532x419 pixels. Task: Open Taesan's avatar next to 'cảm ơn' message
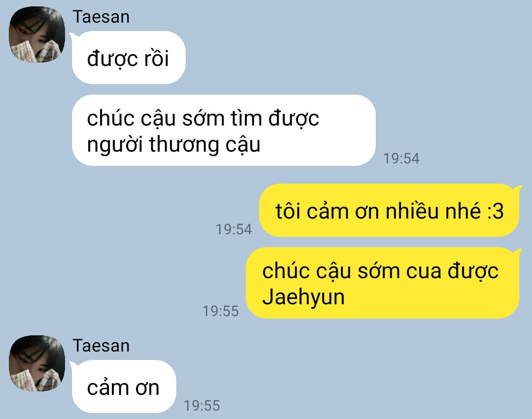coord(36,363)
